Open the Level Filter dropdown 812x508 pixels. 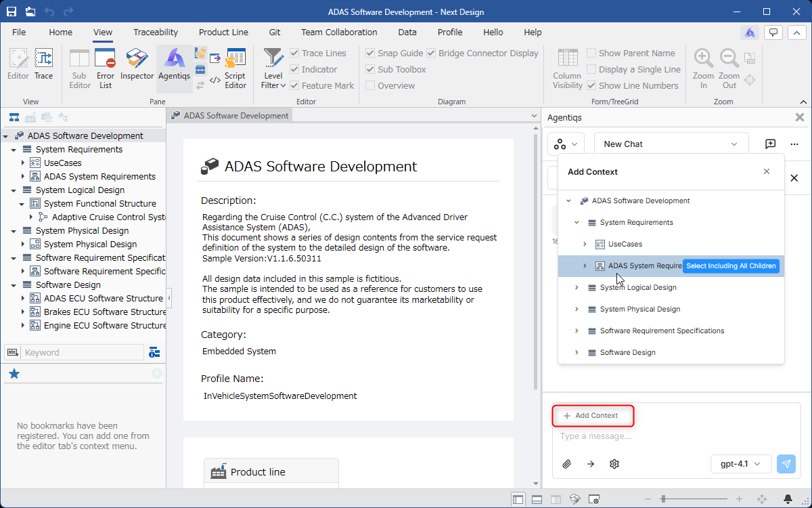coord(273,68)
